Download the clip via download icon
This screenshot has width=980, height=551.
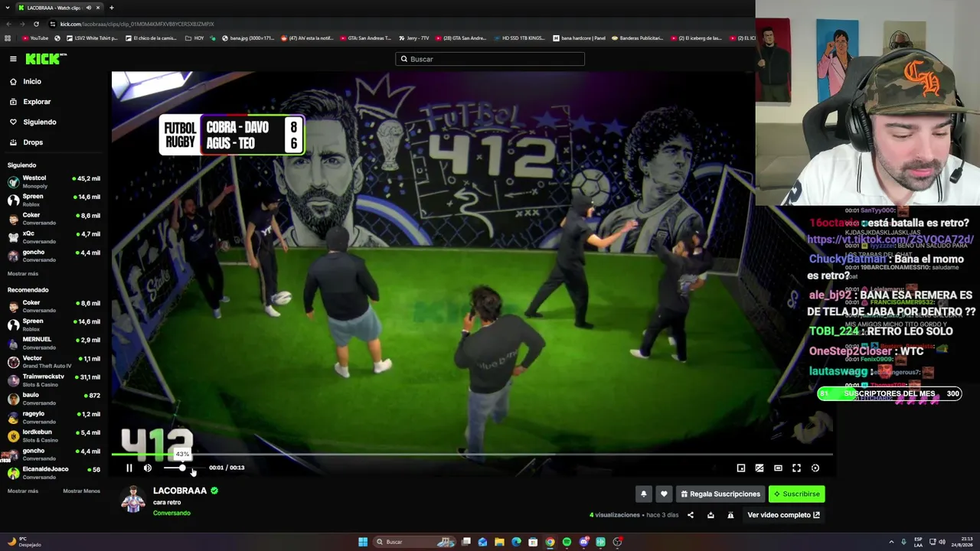point(710,515)
